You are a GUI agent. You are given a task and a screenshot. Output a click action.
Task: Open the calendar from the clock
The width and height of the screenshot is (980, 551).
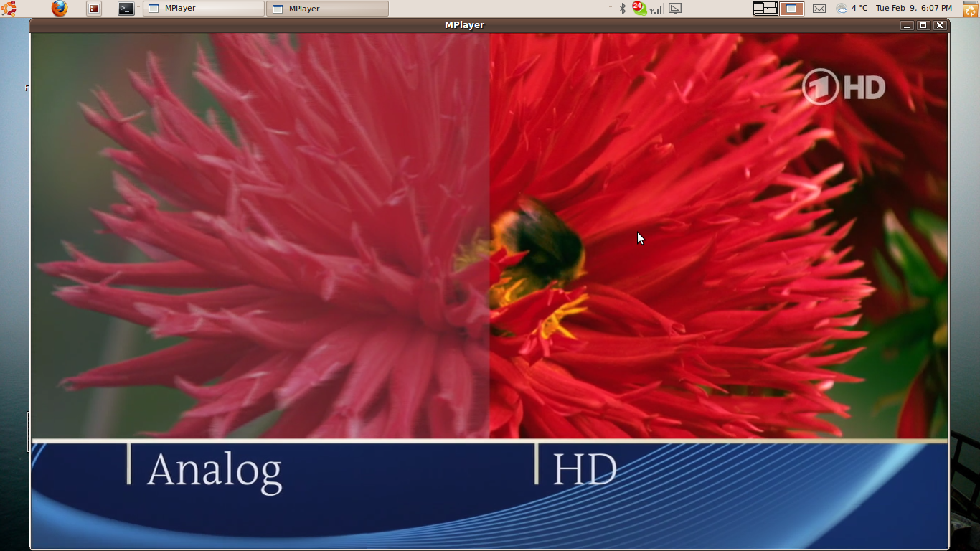913,9
